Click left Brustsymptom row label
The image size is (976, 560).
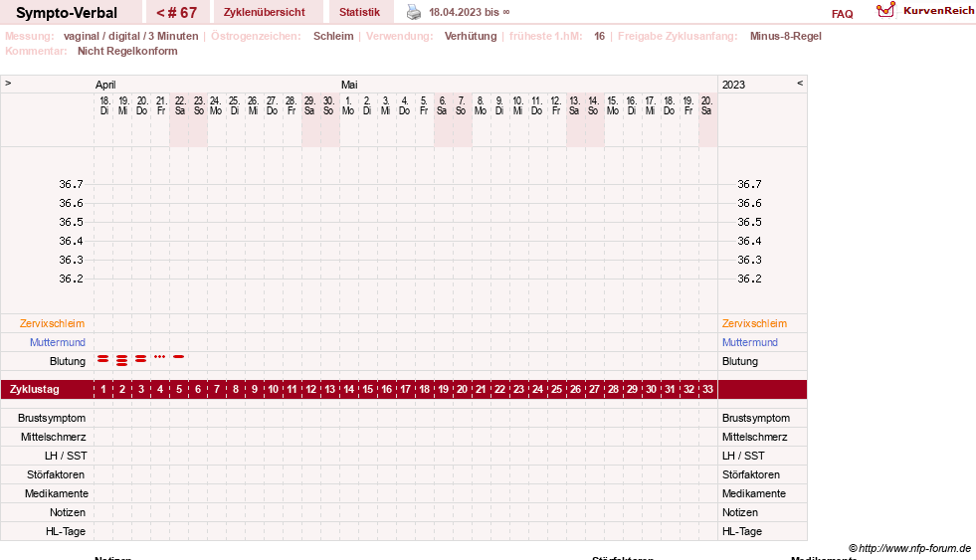click(x=52, y=418)
